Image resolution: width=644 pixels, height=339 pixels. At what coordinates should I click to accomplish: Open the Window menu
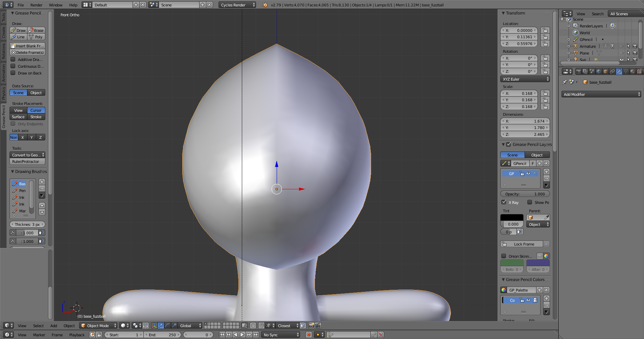[x=55, y=5]
